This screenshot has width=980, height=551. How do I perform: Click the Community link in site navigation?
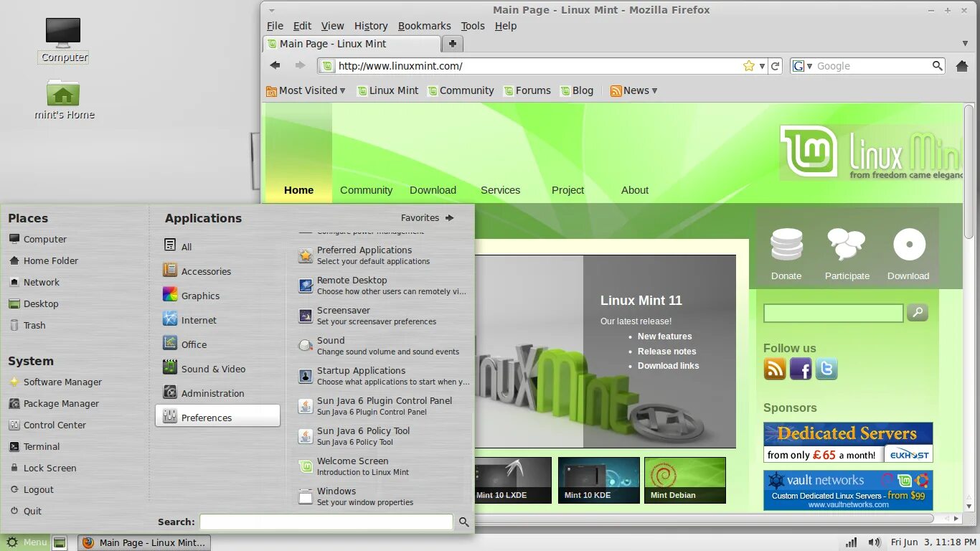[x=366, y=190]
